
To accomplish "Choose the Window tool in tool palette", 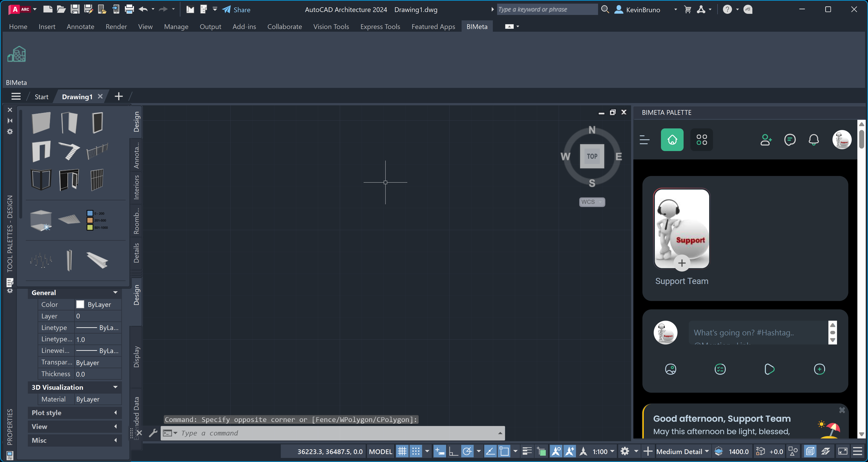I will point(97,123).
